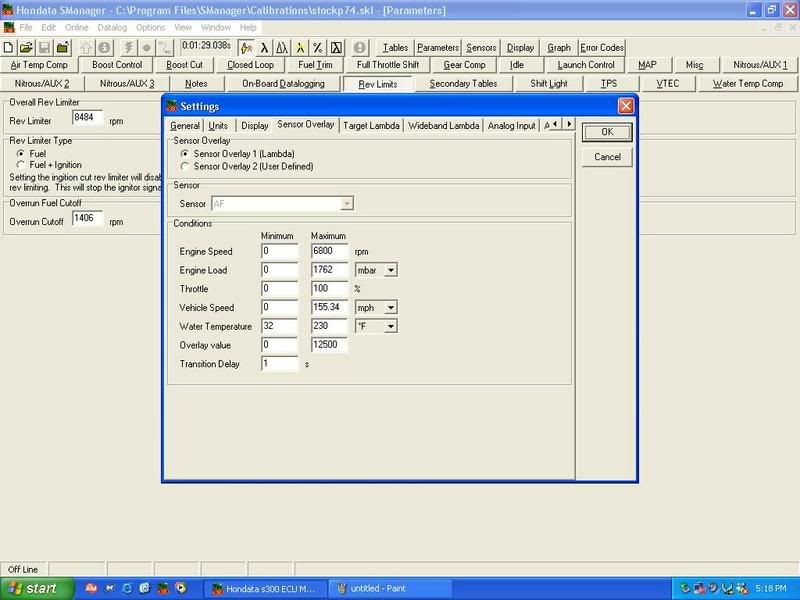Viewport: 800px width, 600px height.
Task: Click the boxed delta toolbar icon
Action: tap(336, 48)
